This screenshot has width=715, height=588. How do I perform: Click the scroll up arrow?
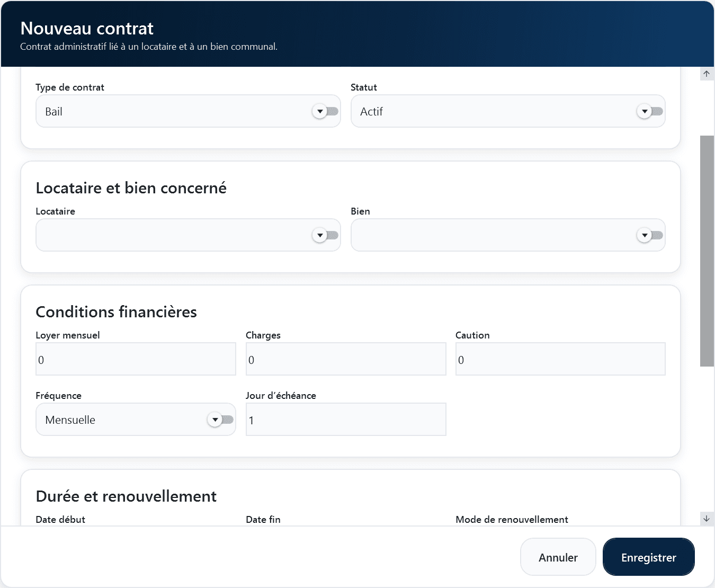(707, 74)
